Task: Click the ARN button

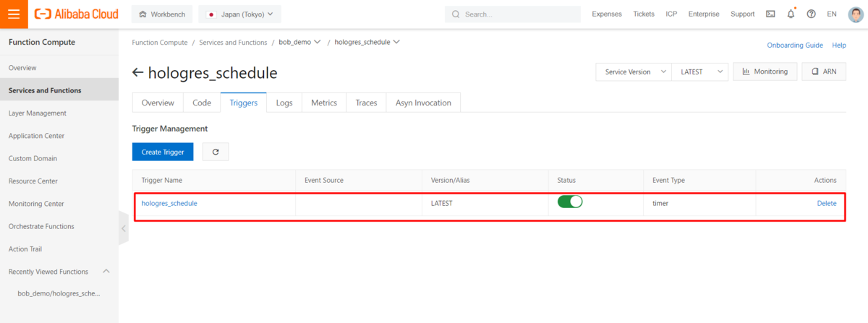Action: coord(824,72)
